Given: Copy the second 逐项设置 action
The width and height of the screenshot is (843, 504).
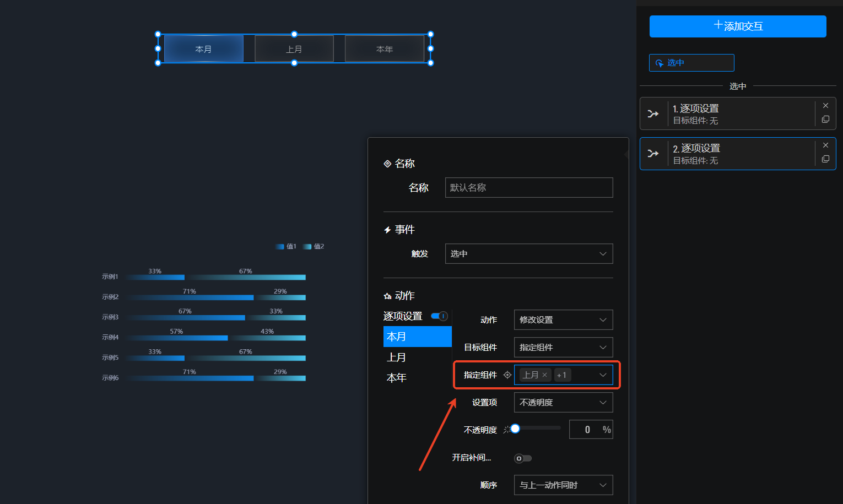Looking at the screenshot, I should pos(825,159).
